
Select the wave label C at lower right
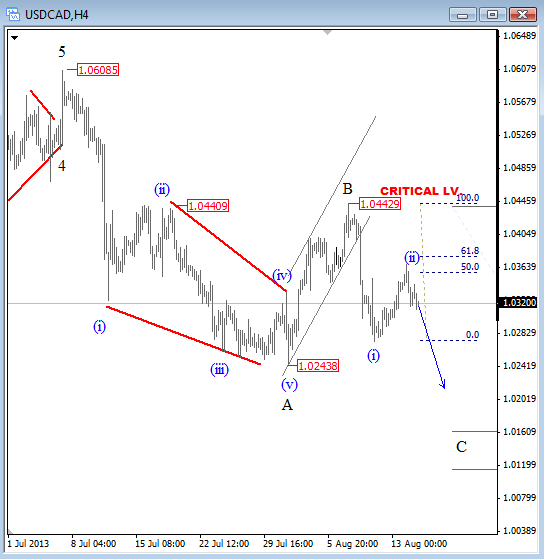pos(462,447)
